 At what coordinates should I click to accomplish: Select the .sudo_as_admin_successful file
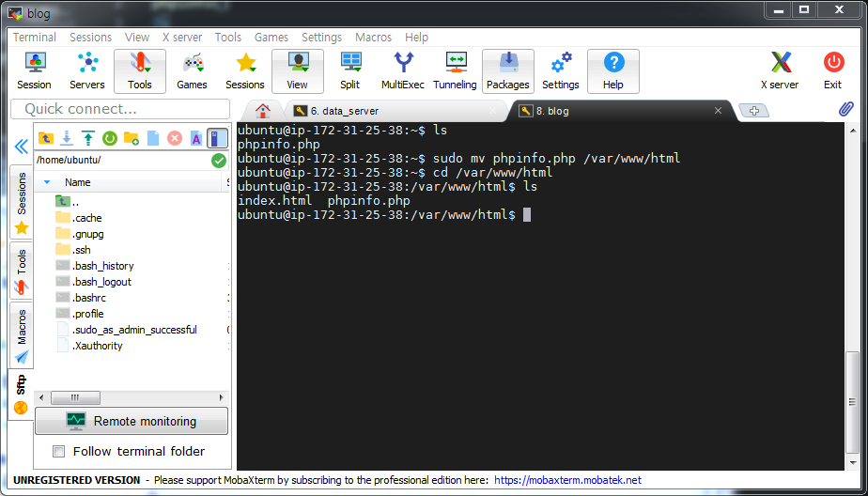126,330
